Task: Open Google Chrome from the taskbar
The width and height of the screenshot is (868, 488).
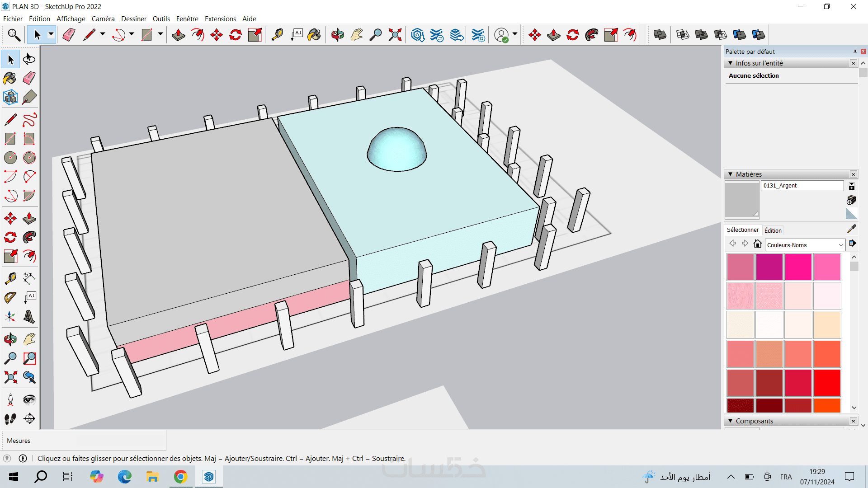Action: (180, 477)
